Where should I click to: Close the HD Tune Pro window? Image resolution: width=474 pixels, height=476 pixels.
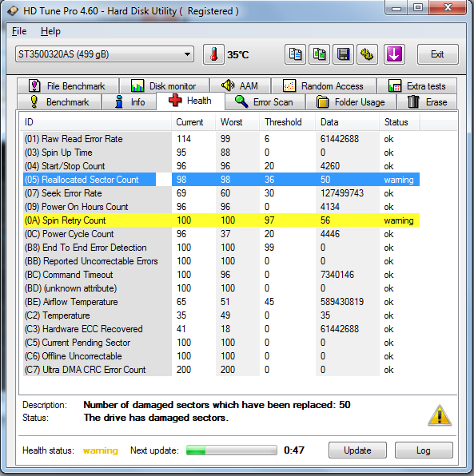448,7
